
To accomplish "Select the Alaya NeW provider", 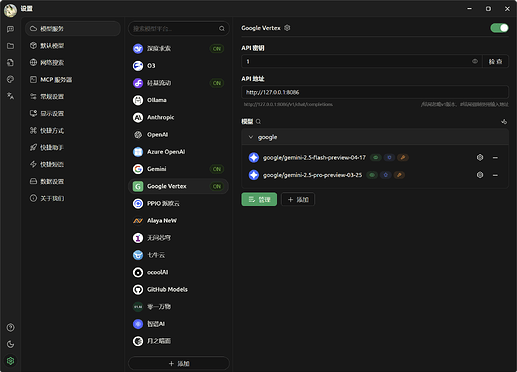I will (178, 221).
